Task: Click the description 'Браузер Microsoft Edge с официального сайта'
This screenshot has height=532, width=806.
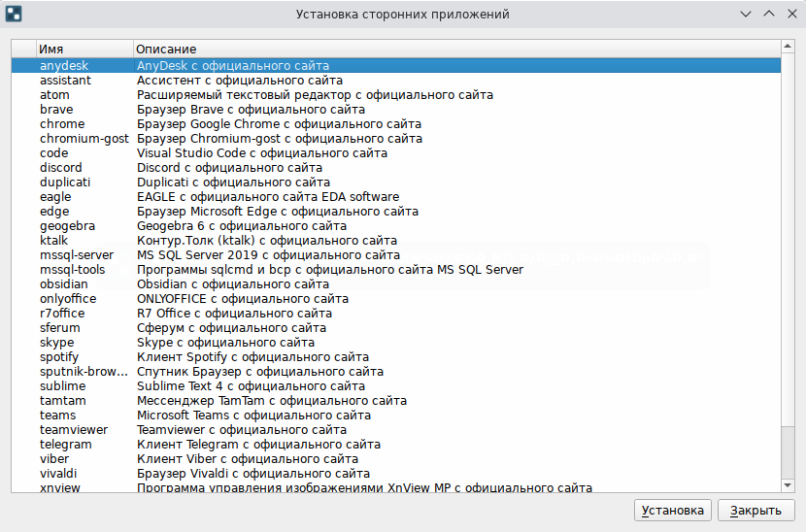Action: tap(278, 212)
